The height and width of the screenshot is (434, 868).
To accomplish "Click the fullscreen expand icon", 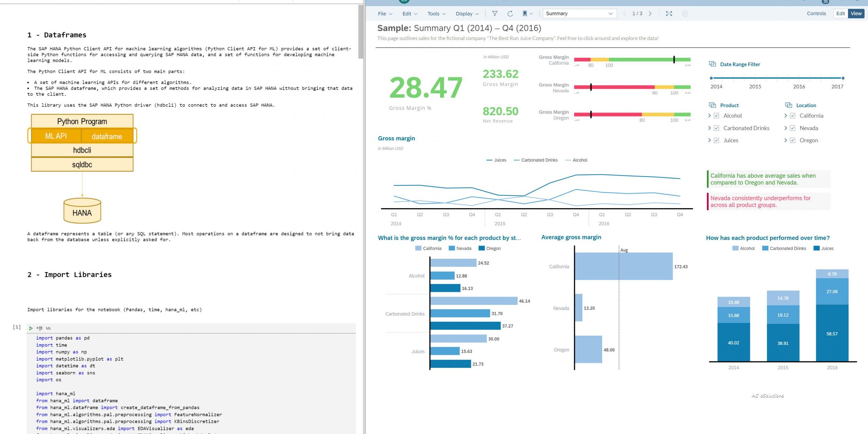I will (x=669, y=14).
